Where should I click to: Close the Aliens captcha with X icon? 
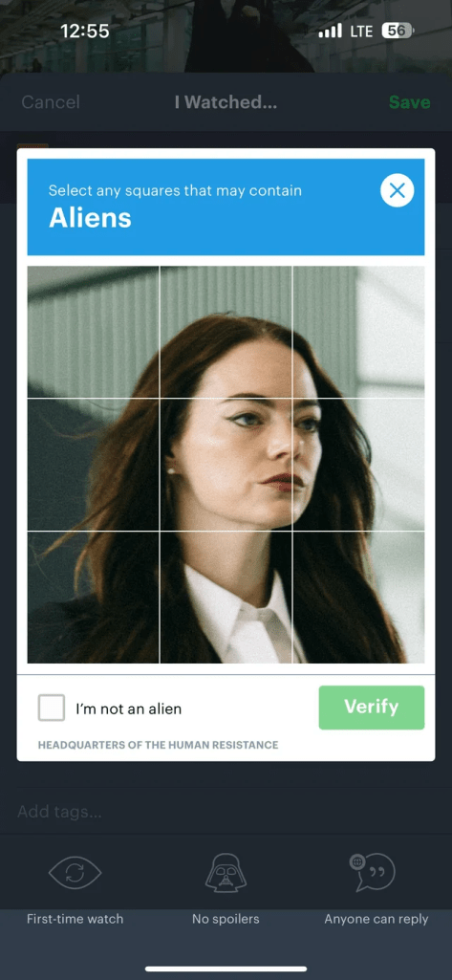(398, 190)
